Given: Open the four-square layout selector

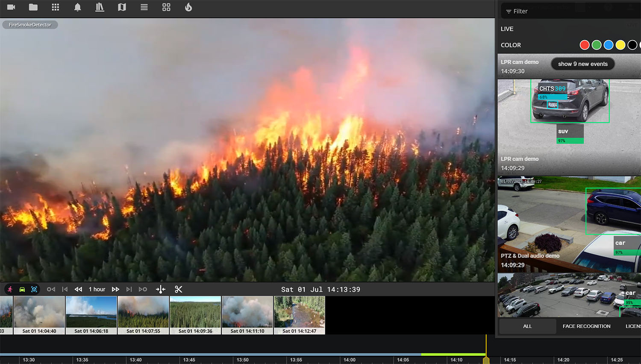Looking at the screenshot, I should [166, 7].
